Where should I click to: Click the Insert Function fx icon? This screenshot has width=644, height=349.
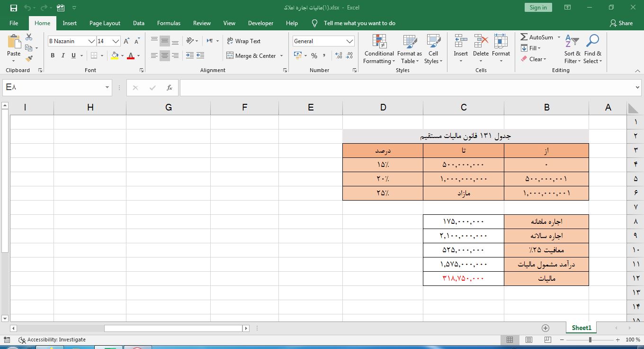pyautogui.click(x=169, y=88)
